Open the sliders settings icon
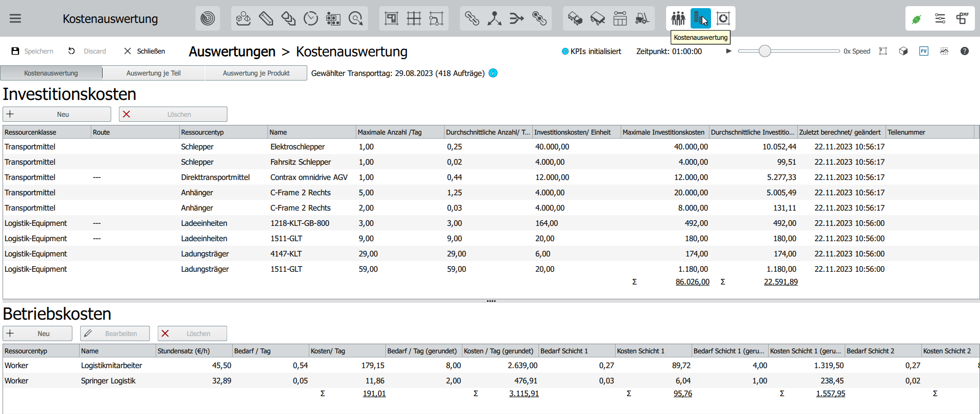 [x=940, y=19]
